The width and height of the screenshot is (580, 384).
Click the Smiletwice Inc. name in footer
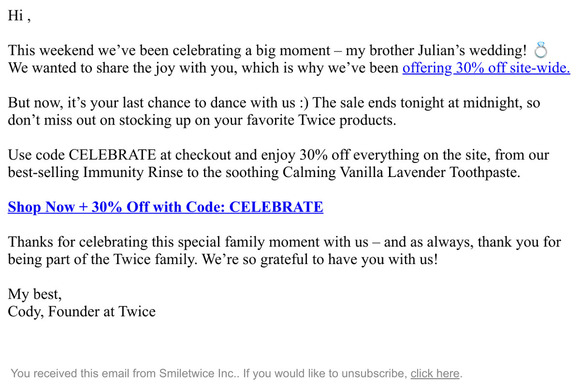pyautogui.click(x=197, y=373)
